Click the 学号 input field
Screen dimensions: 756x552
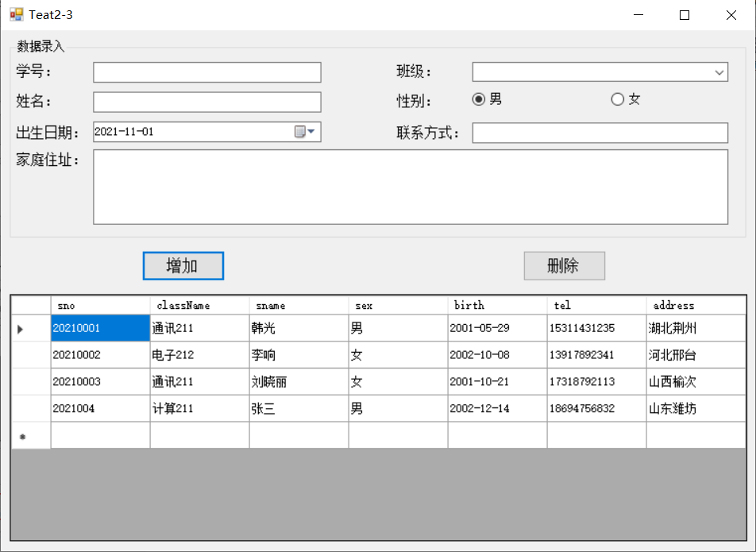206,71
